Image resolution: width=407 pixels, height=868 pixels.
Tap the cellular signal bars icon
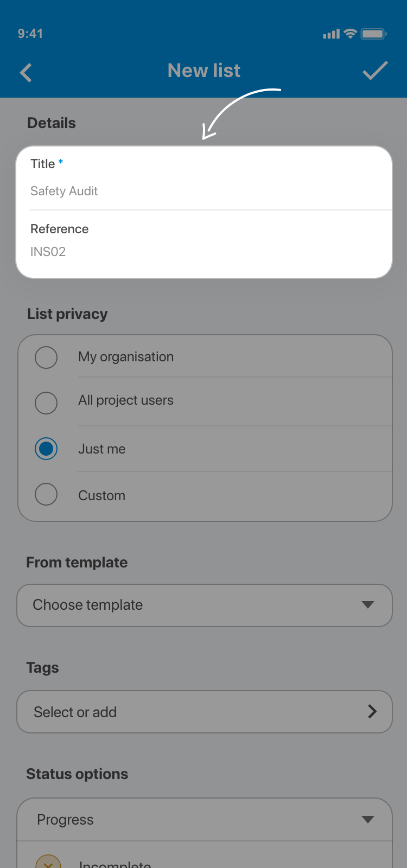pyautogui.click(x=331, y=34)
